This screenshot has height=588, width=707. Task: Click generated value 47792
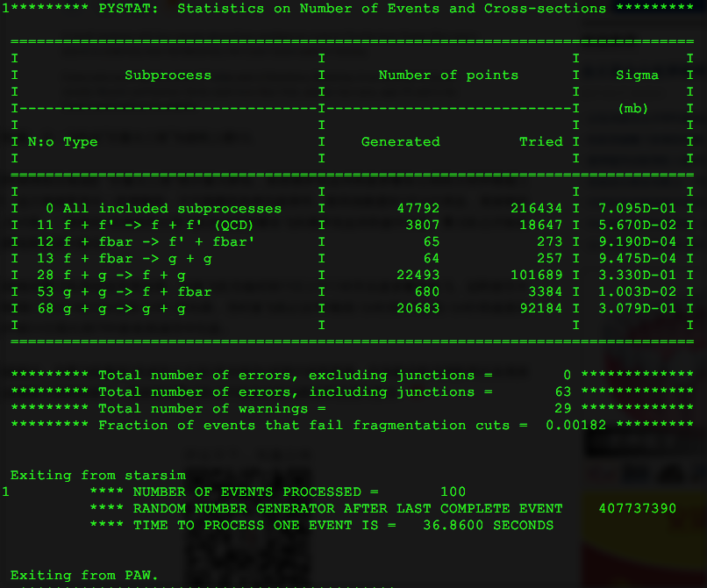tap(418, 209)
